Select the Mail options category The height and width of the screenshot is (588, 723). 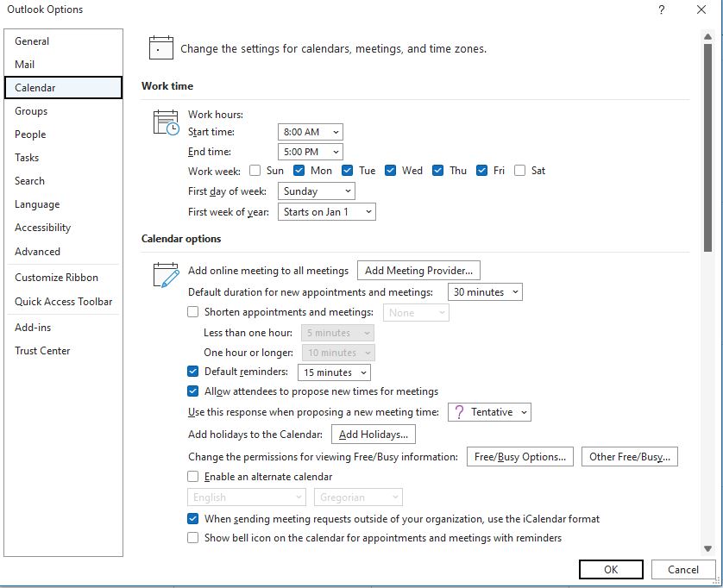coord(63,64)
